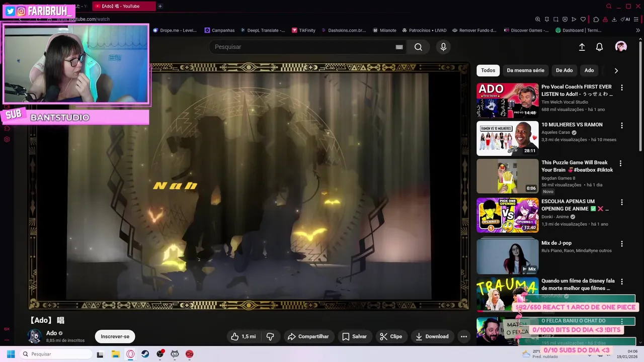
Task: Click the browser zoom magnifier icon
Action: click(537, 19)
